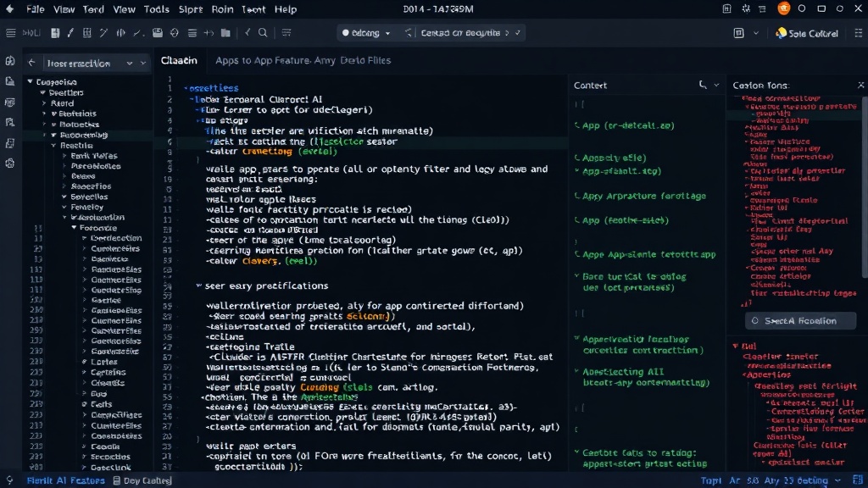Click the back arrow in explorer header
This screenshot has width=868, height=488.
[x=31, y=63]
